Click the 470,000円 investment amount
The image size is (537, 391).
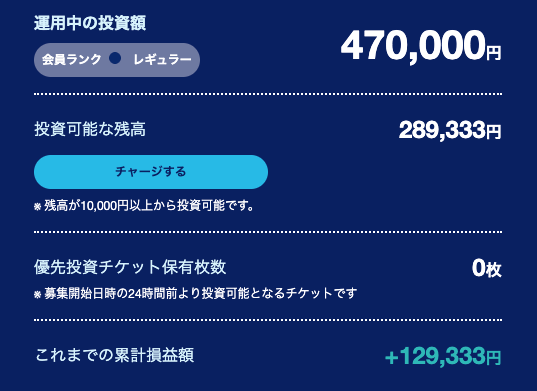(x=421, y=47)
